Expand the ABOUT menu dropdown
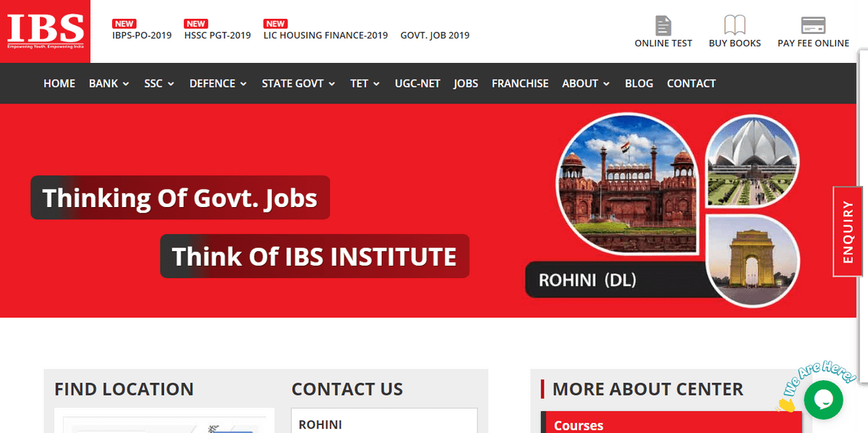The height and width of the screenshot is (433, 868). coord(586,83)
